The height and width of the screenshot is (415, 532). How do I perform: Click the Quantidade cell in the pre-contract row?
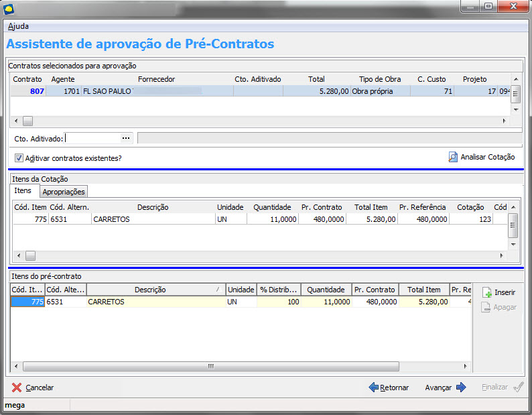click(x=327, y=302)
